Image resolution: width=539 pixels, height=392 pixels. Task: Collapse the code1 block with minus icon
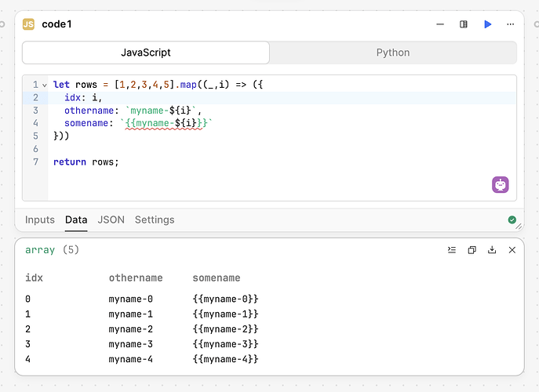(440, 24)
